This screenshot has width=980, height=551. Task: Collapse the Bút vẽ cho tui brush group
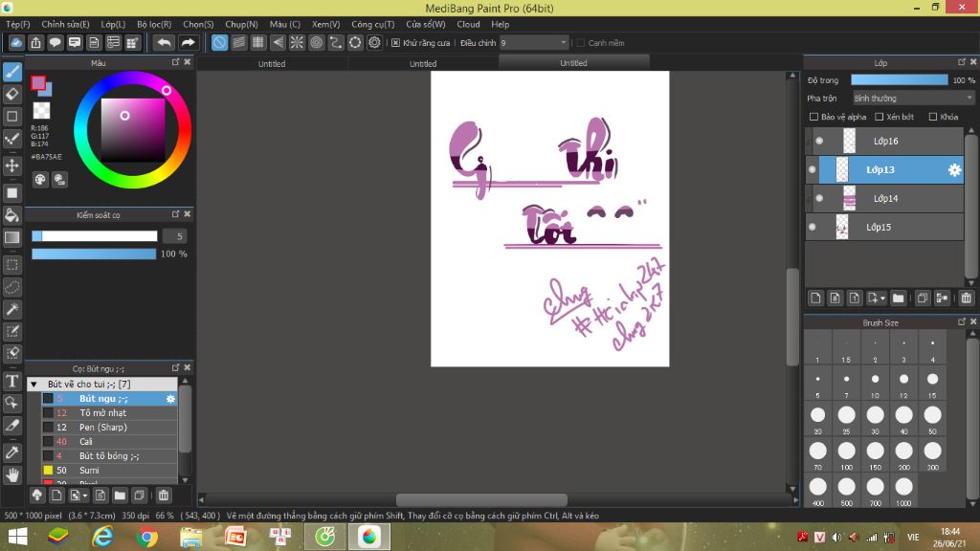[34, 385]
